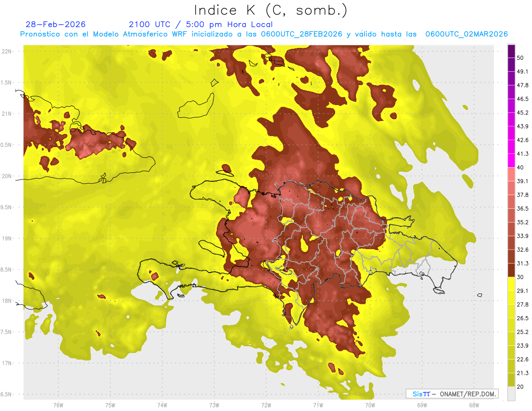Click colorbar label '31.3'
The image size is (532, 411).
(523, 263)
